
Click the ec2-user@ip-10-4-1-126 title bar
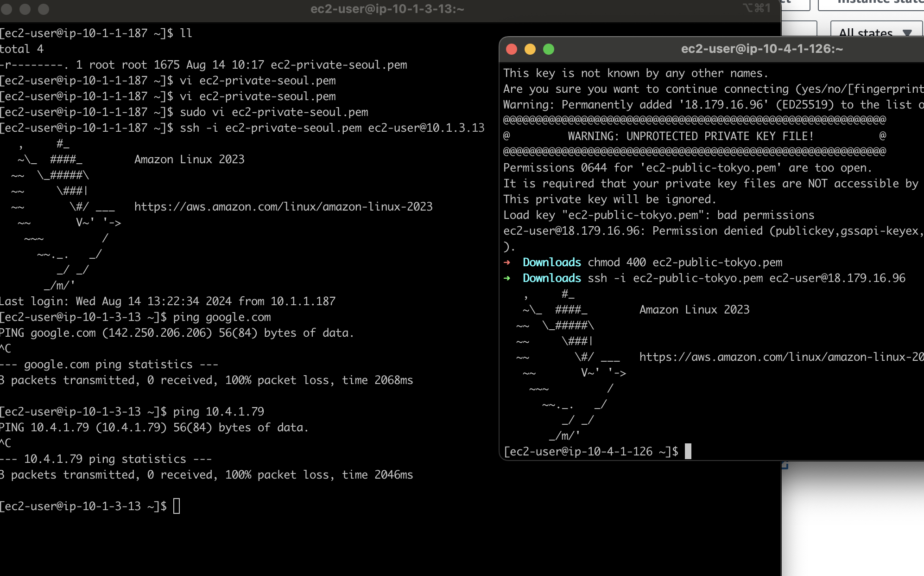click(x=761, y=49)
